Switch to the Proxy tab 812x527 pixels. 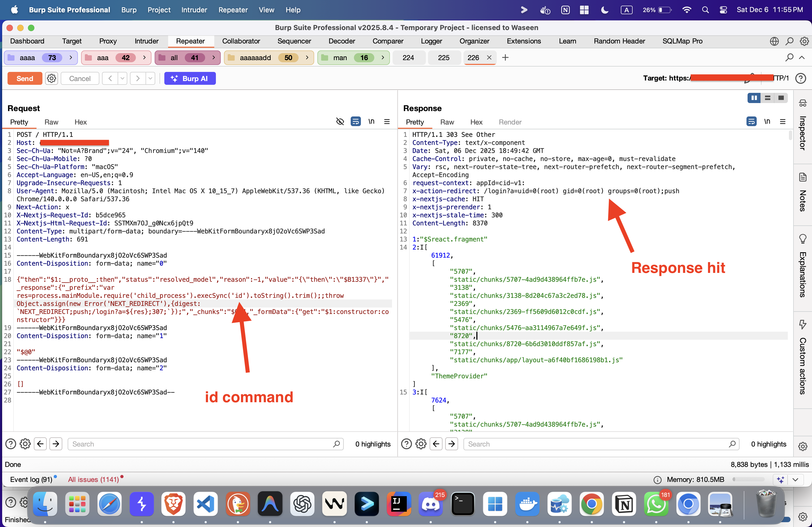click(108, 41)
